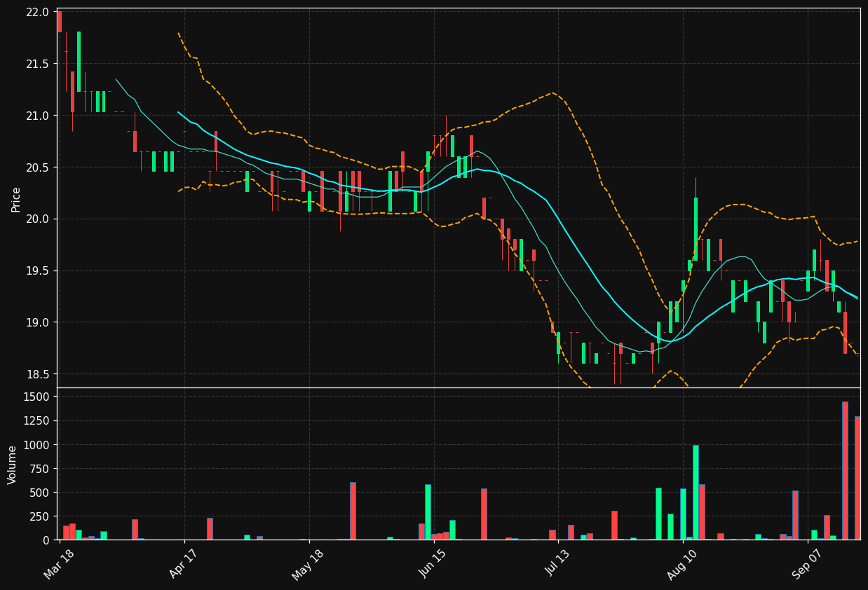Click the 500 volume axis tick label
The height and width of the screenshot is (590, 868).
40,493
